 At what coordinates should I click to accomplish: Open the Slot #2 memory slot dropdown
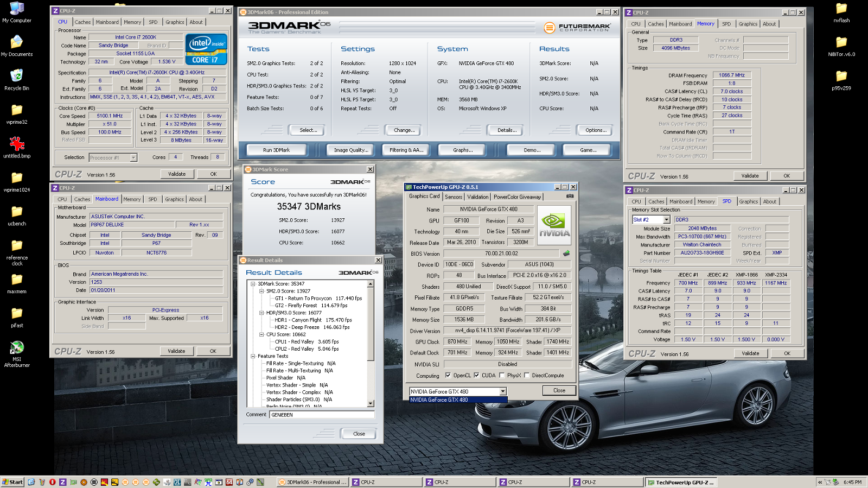(x=667, y=220)
